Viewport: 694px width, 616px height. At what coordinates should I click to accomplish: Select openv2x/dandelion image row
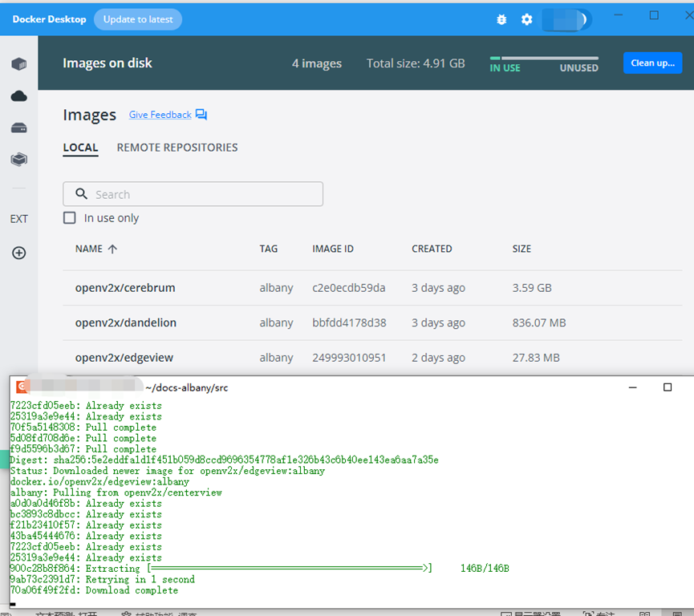point(372,322)
